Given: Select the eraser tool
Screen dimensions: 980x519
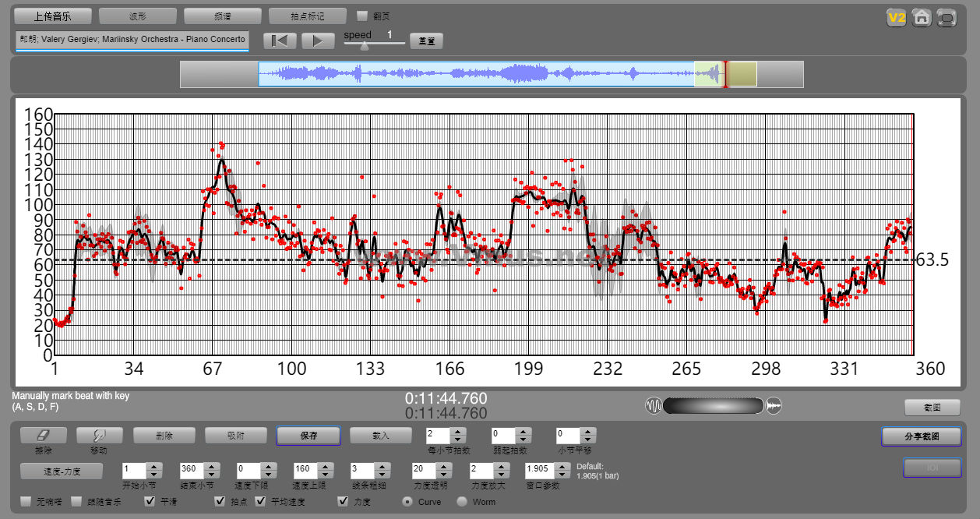Looking at the screenshot, I should point(43,436).
